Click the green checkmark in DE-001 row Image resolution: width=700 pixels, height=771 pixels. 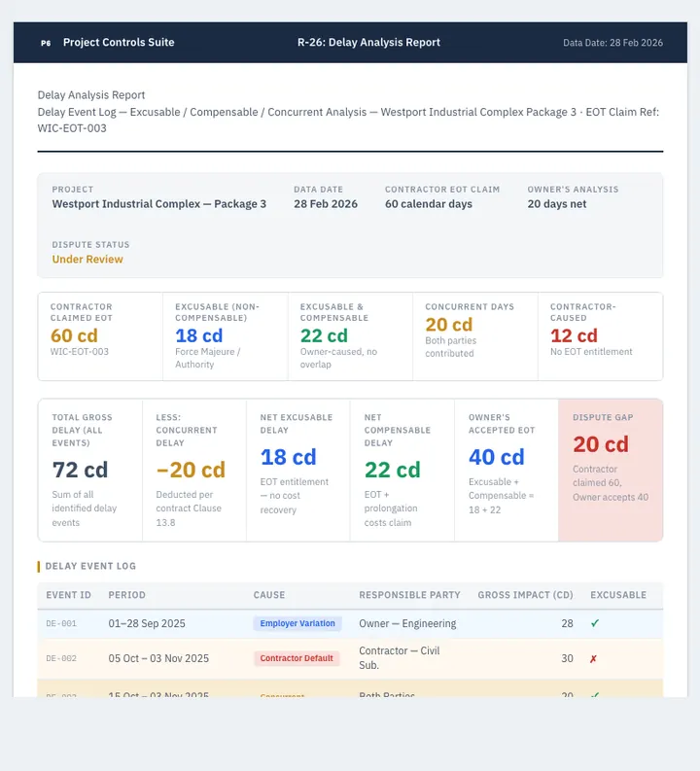click(595, 623)
